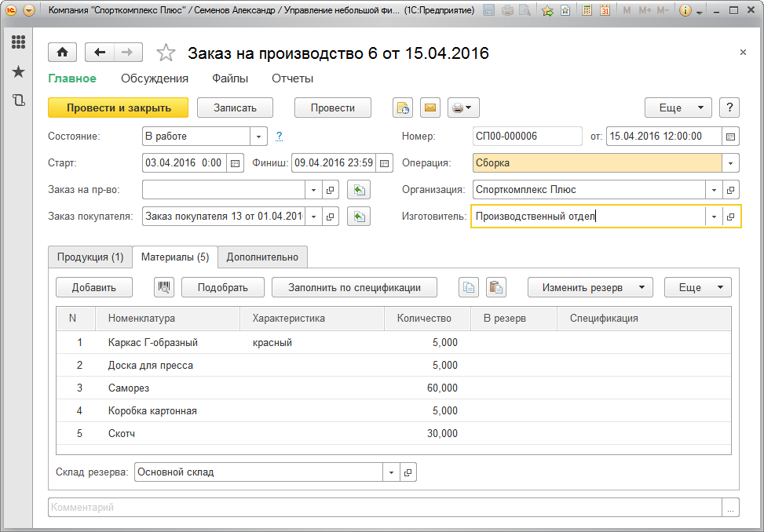Click the paste rows icon

coord(495,287)
